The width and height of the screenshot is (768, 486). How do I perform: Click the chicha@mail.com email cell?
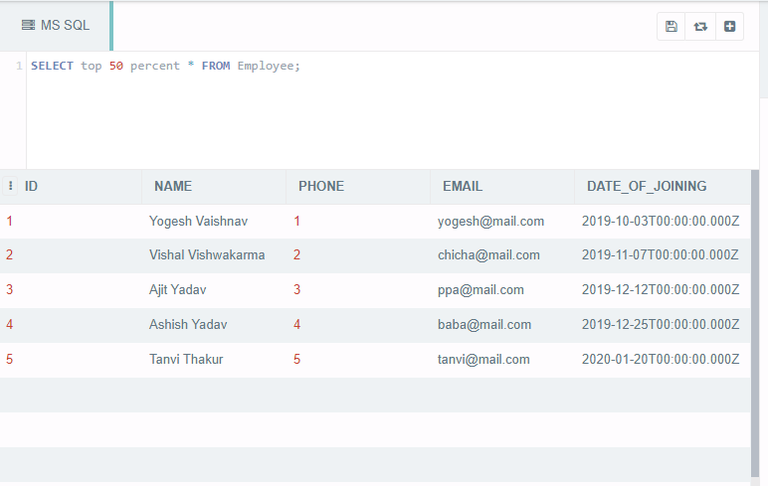tap(488, 255)
